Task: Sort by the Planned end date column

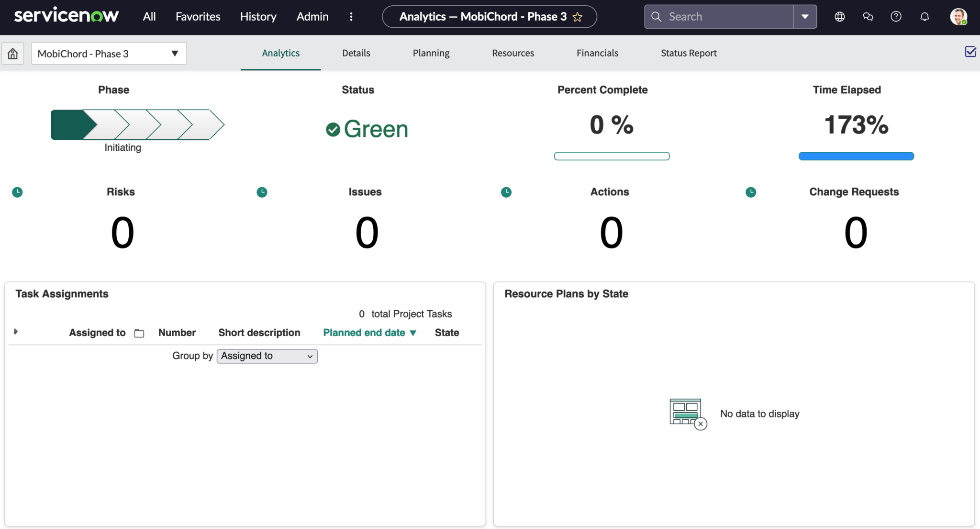Action: click(365, 332)
